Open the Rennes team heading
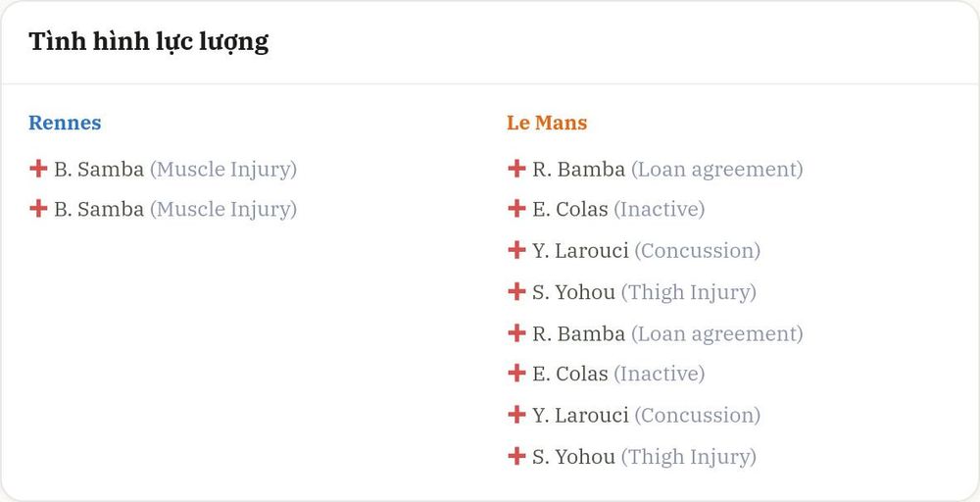Screen dimensions: 980x502 pos(65,123)
